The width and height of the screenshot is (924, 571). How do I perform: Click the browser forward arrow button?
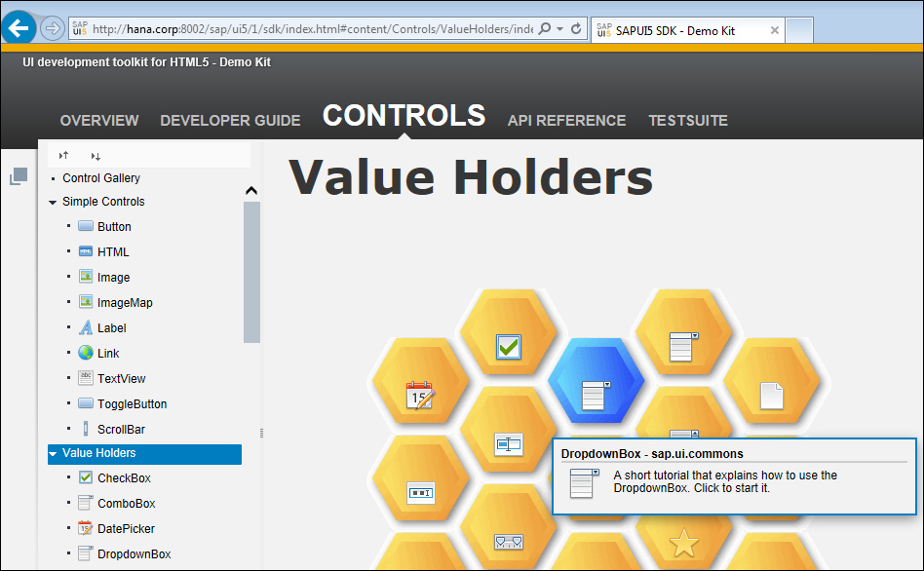click(53, 28)
